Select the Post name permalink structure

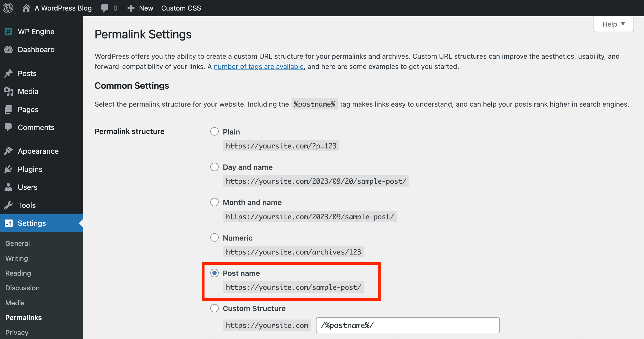point(214,273)
